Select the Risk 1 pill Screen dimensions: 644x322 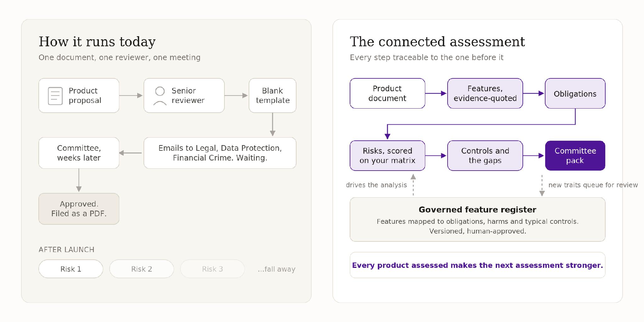click(x=71, y=269)
